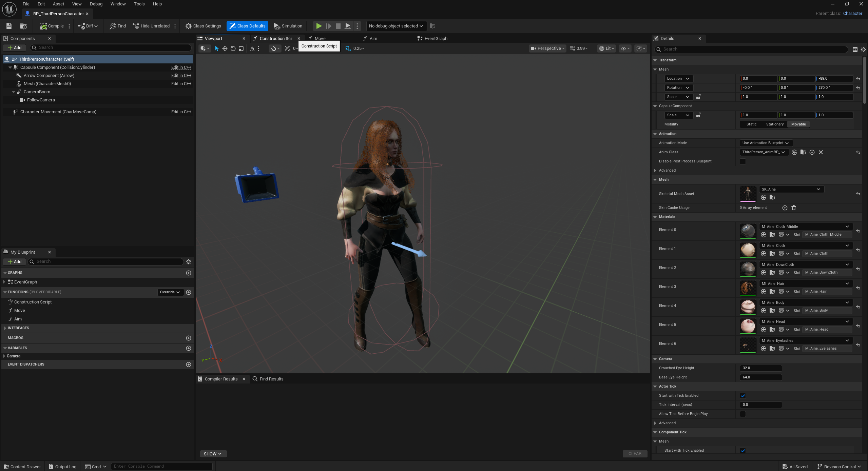Save the blueprint with the floppy disk icon

[9, 26]
